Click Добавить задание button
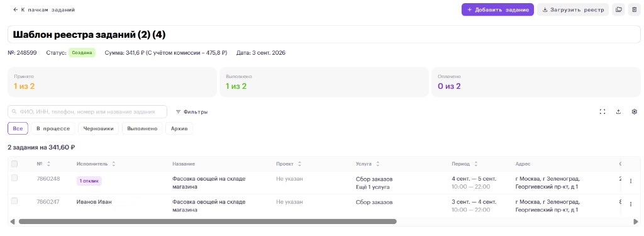644x236 pixels. pyautogui.click(x=498, y=9)
